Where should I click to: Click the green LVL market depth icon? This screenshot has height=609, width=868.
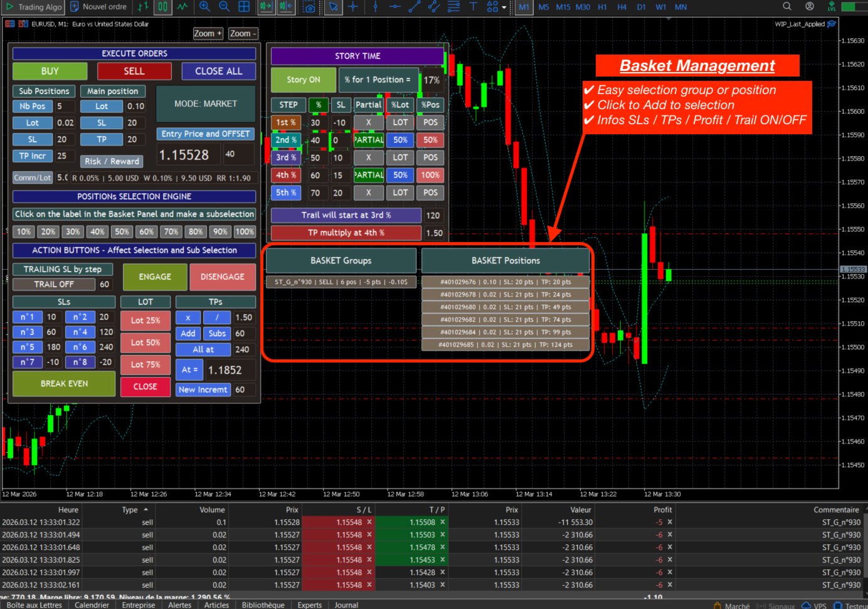click(x=832, y=6)
